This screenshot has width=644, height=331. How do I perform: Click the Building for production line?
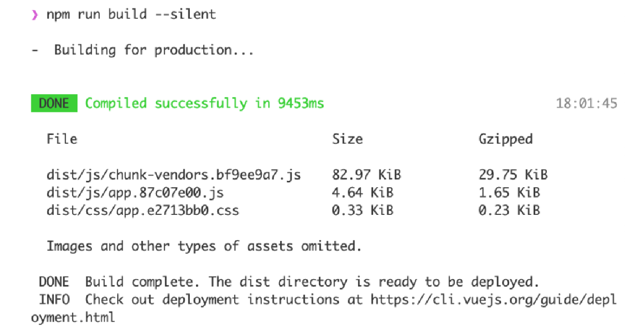(143, 50)
